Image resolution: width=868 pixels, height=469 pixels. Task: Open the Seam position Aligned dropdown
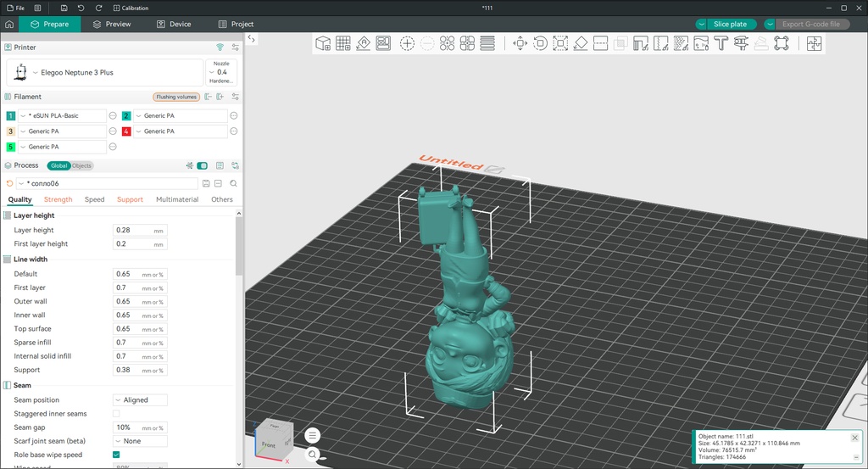click(140, 399)
